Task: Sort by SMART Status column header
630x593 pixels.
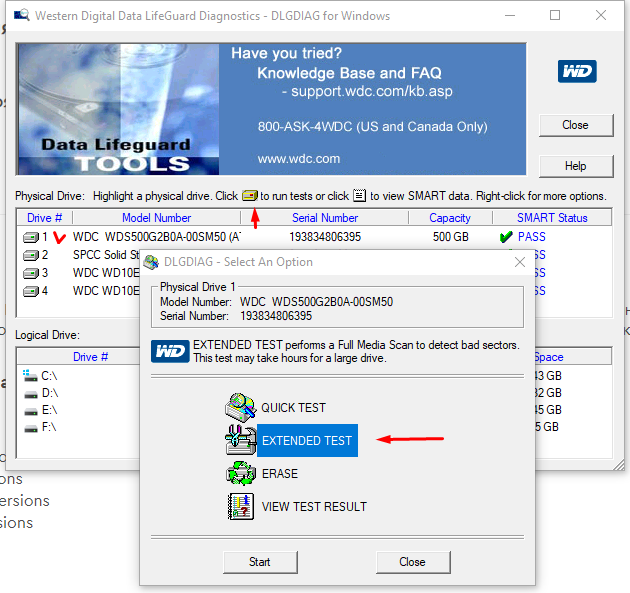Action: pos(552,218)
